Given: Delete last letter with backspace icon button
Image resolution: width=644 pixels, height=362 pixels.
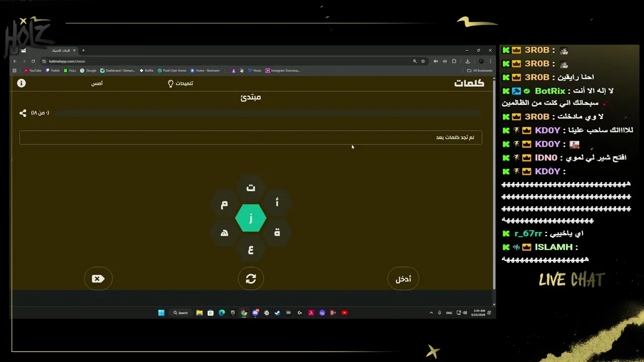Looking at the screenshot, I should click(98, 279).
